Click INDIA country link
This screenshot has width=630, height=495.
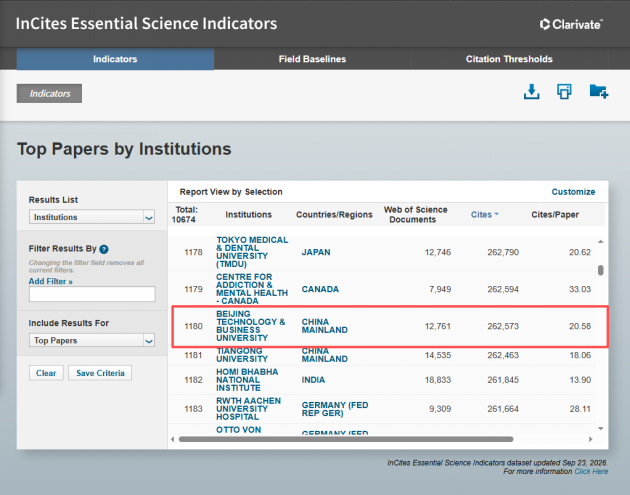(313, 380)
